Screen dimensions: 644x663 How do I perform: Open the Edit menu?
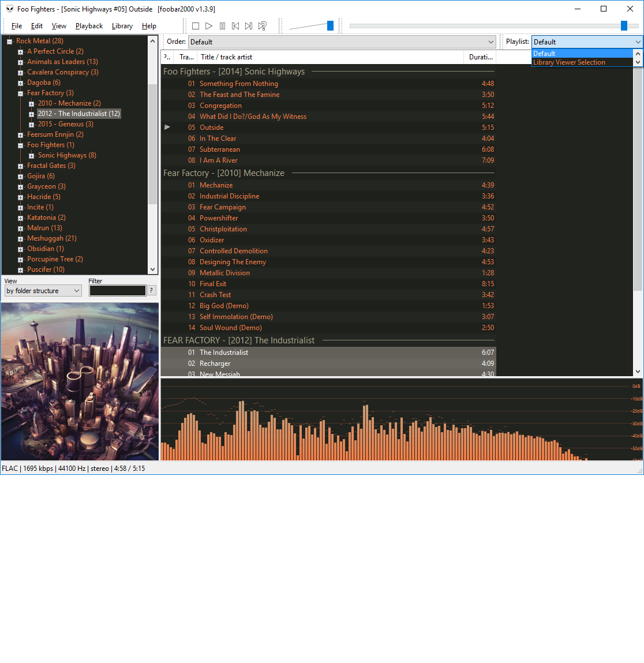coord(37,26)
